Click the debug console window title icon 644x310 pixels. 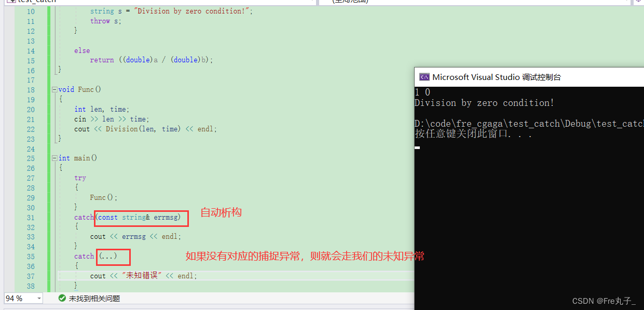424,77
